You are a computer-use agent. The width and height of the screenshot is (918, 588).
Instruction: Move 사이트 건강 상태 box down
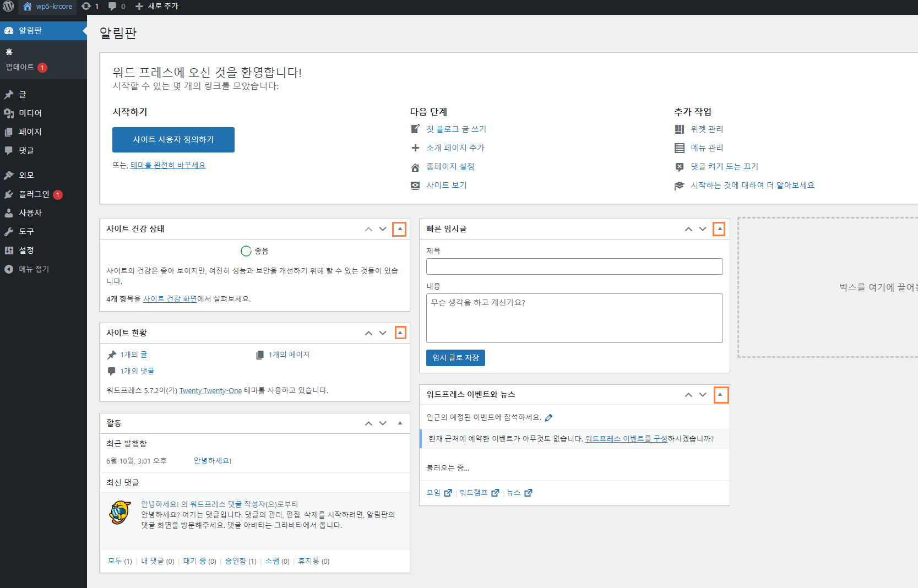(x=383, y=229)
